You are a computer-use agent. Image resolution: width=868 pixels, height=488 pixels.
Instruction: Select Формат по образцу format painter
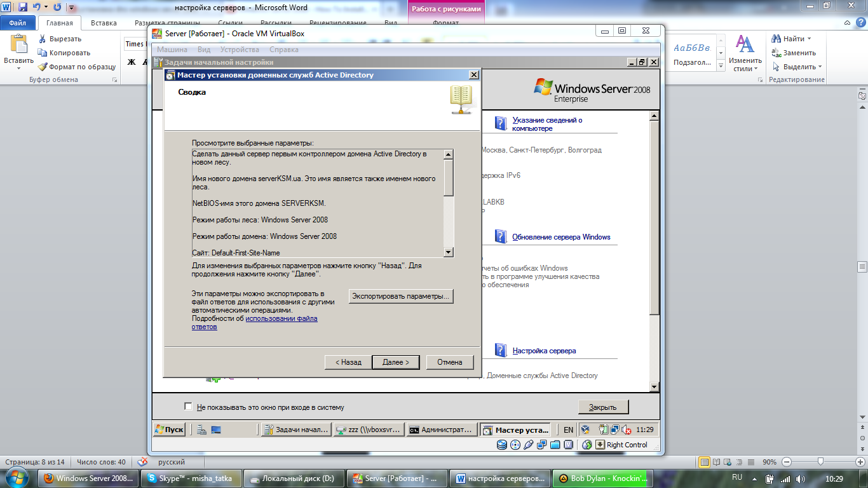[x=77, y=67]
